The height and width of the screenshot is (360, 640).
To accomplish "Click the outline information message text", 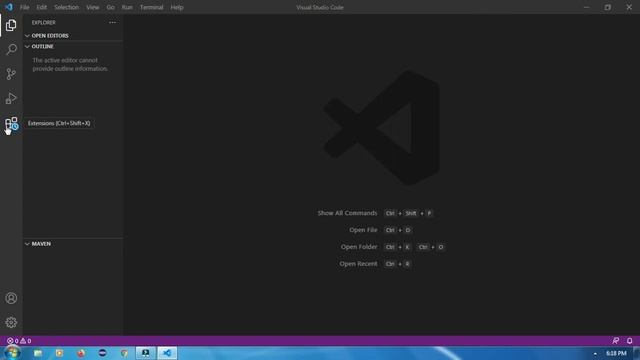I will (x=71, y=64).
